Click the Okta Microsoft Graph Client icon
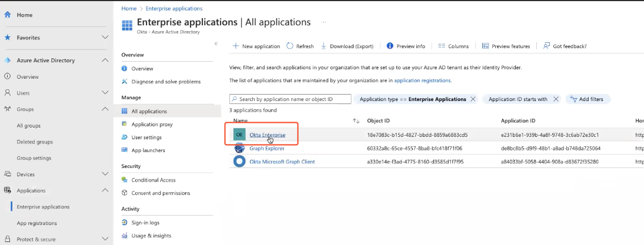This screenshot has height=245, width=644. 239,162
